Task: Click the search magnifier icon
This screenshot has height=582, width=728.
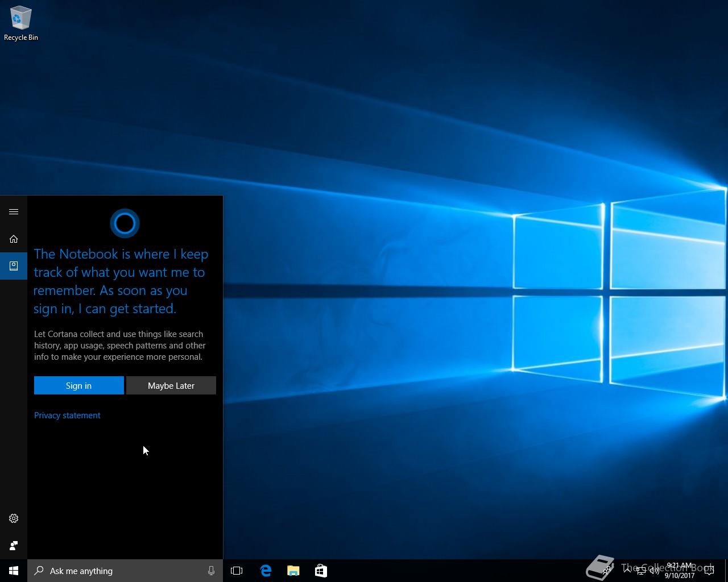Action: [x=39, y=571]
